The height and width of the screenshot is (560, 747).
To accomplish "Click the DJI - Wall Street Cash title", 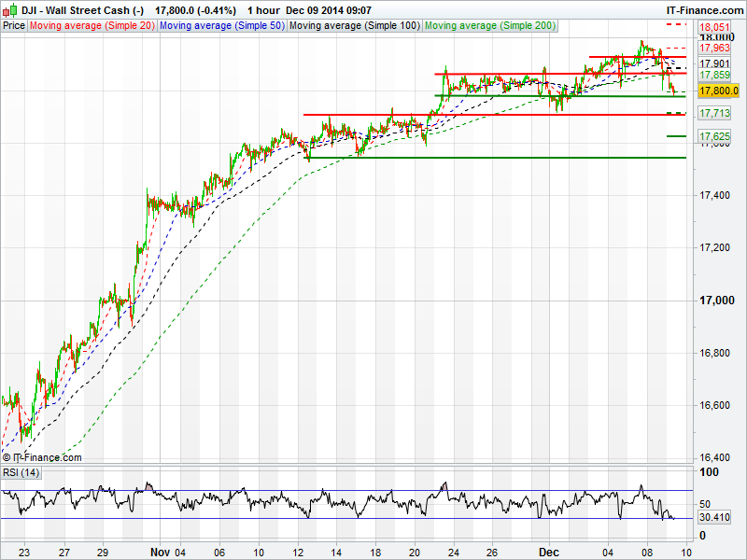I will pyautogui.click(x=82, y=10).
